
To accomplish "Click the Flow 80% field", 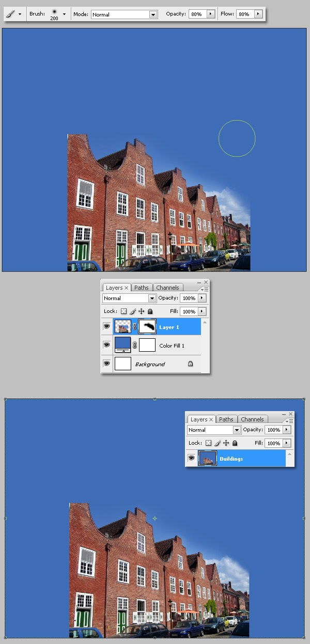I will point(245,14).
